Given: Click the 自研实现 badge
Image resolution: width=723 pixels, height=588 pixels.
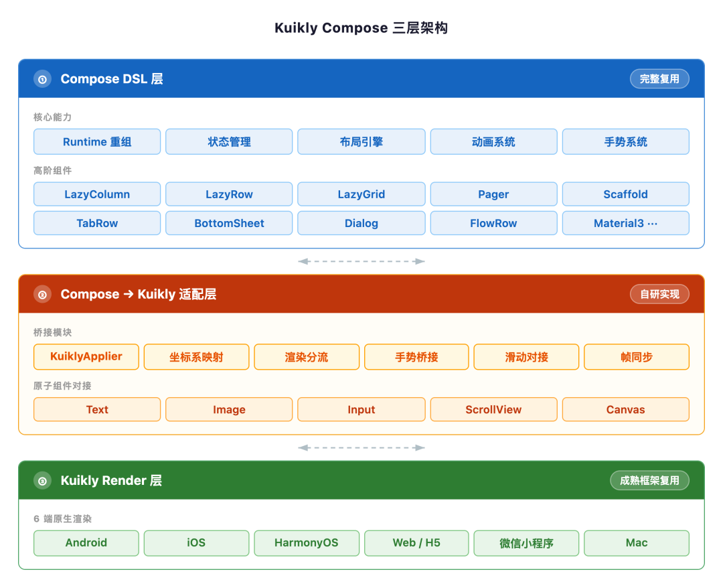Looking at the screenshot, I should click(659, 294).
